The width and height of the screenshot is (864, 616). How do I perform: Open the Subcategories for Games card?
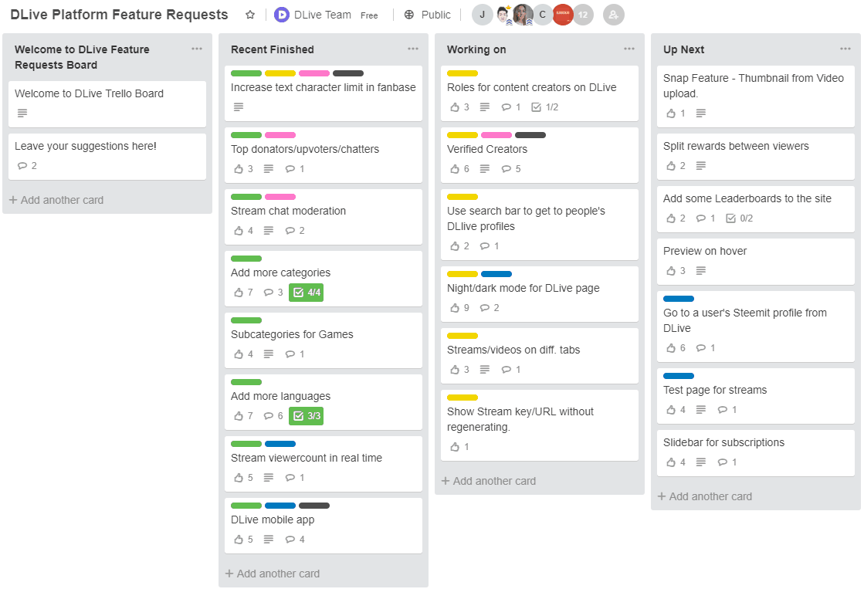324,340
